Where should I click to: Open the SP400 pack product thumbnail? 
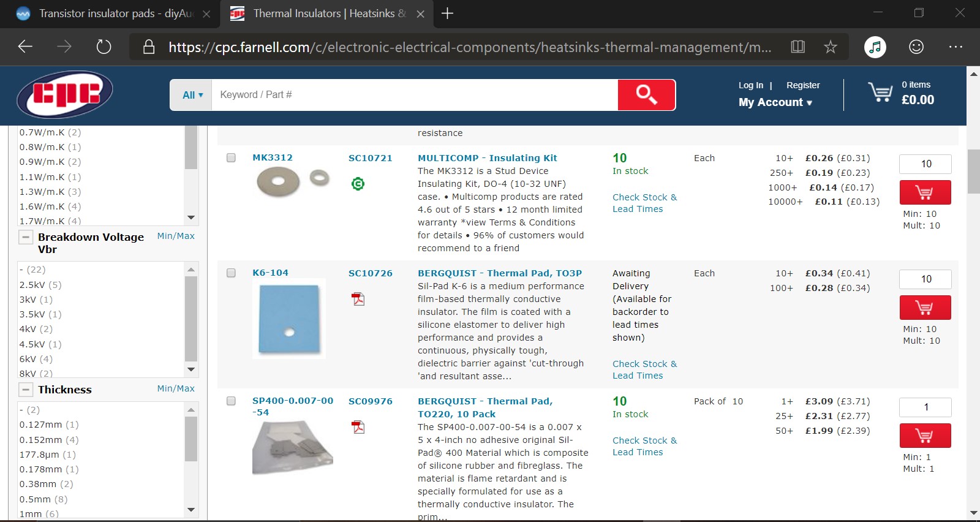click(292, 448)
